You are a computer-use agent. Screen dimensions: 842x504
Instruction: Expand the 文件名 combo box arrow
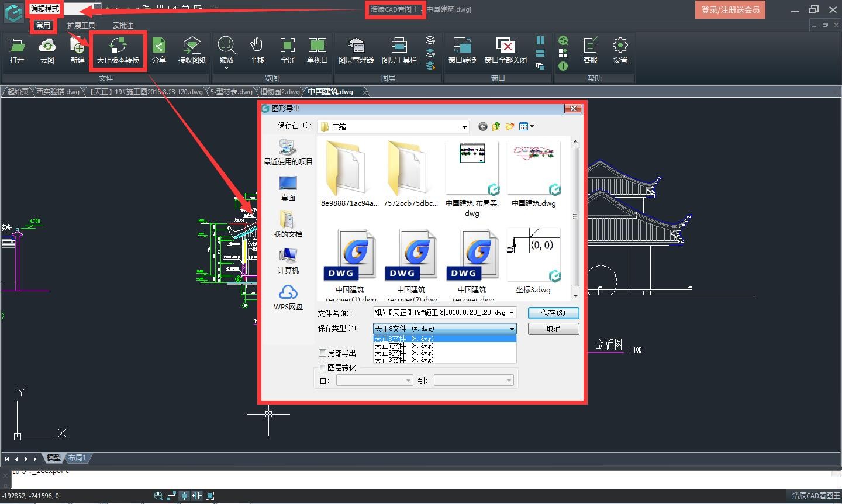512,313
